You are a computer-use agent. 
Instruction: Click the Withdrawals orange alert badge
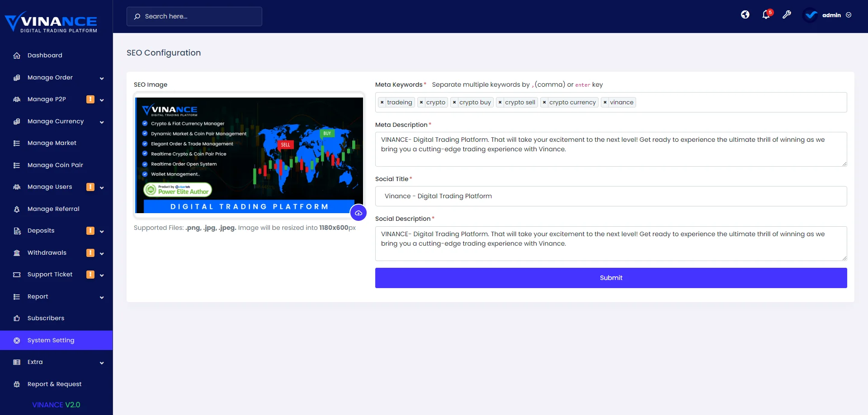(90, 253)
